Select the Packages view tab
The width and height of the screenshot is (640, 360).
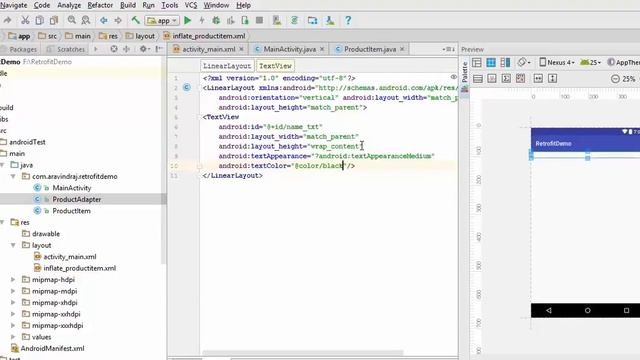tap(19, 49)
